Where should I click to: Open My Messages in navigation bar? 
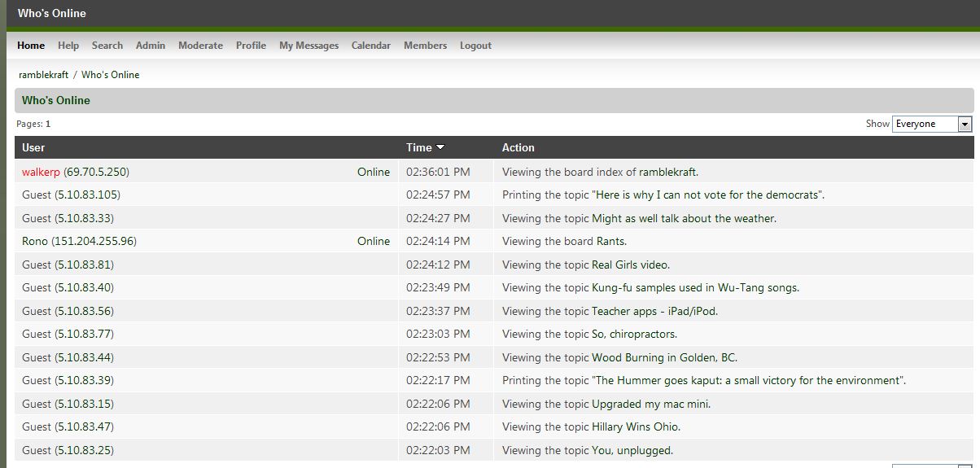[x=308, y=46]
